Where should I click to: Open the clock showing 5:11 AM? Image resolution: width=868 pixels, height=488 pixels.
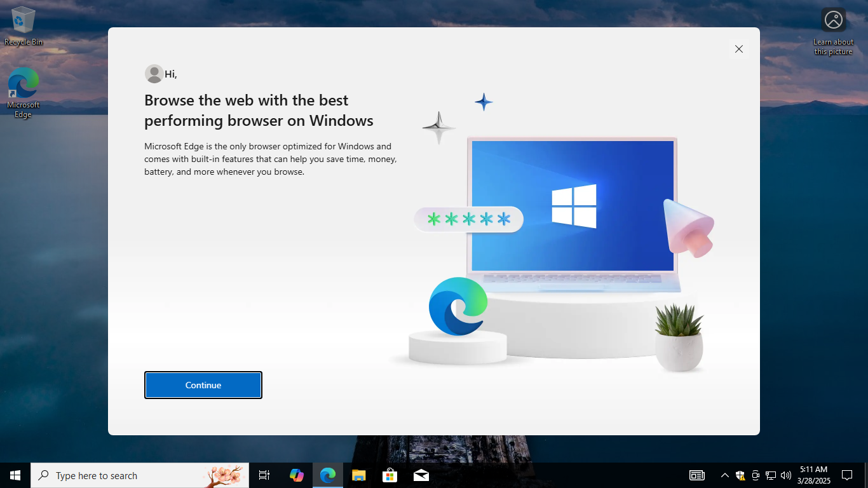[x=814, y=475]
